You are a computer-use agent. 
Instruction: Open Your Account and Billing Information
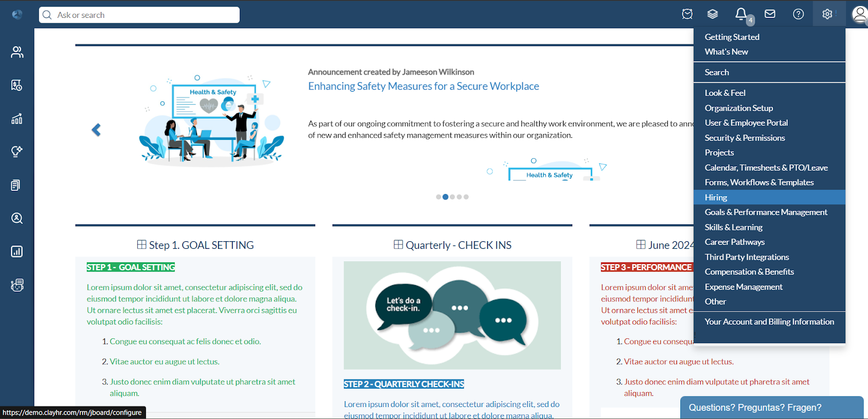(x=769, y=321)
